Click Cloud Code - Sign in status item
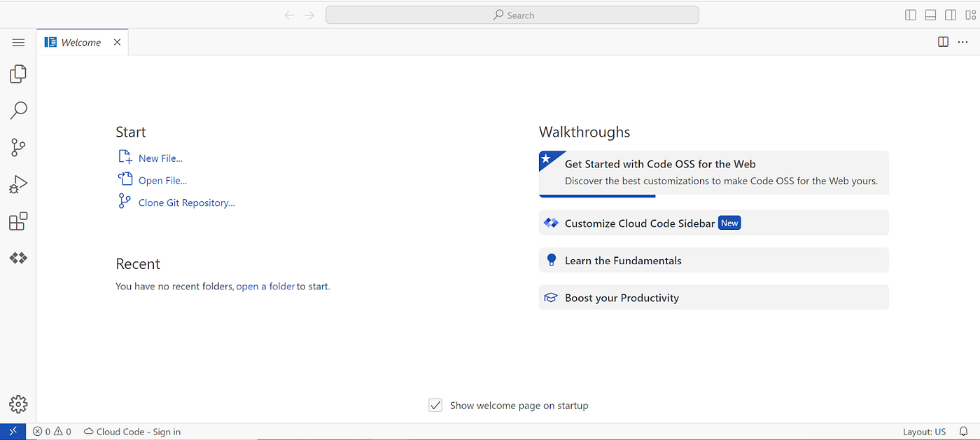This screenshot has width=980, height=440. (x=132, y=432)
